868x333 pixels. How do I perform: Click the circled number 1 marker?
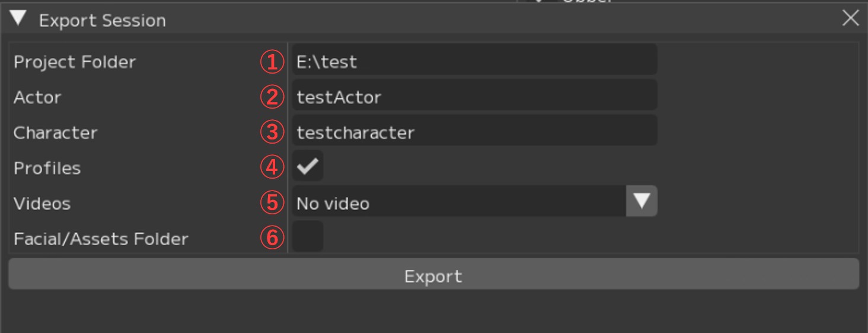272,62
